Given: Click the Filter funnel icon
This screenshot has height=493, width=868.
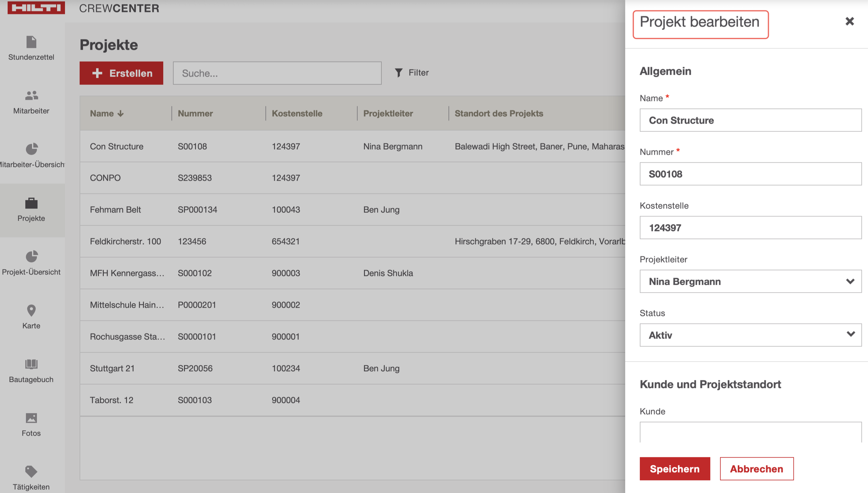Looking at the screenshot, I should tap(399, 73).
